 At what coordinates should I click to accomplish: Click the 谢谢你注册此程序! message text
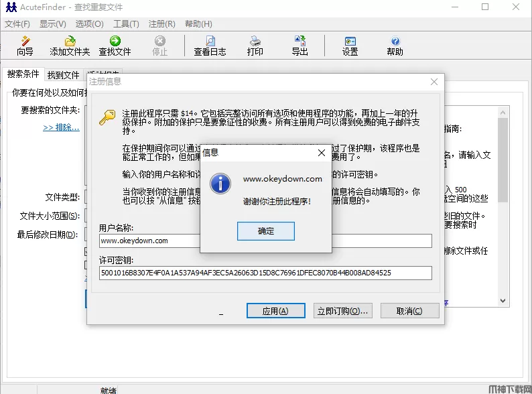point(277,202)
